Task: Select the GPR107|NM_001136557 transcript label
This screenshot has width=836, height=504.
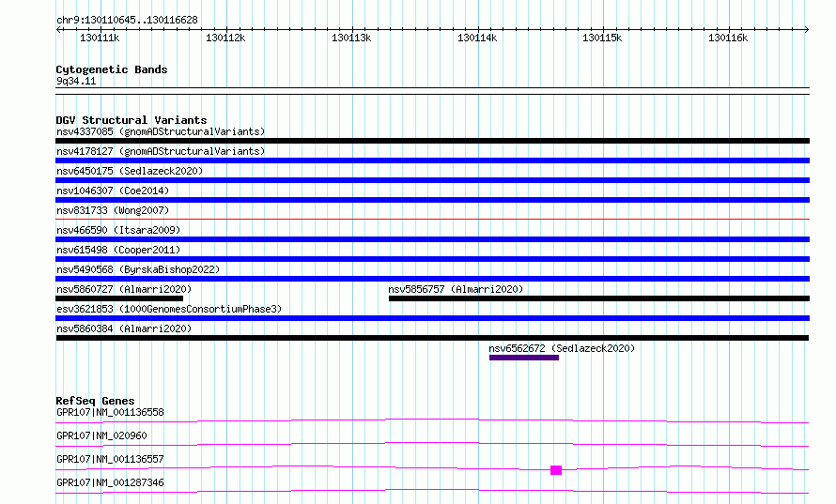Action: pos(110,459)
